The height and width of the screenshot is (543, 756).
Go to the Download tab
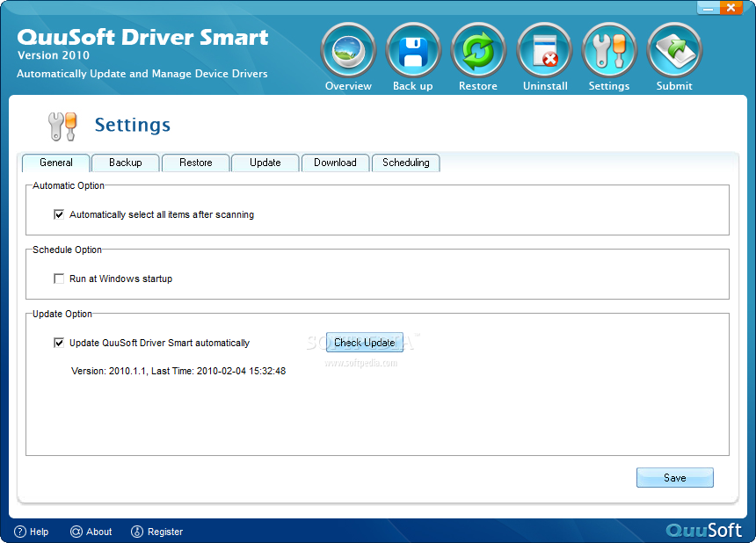pos(335,163)
